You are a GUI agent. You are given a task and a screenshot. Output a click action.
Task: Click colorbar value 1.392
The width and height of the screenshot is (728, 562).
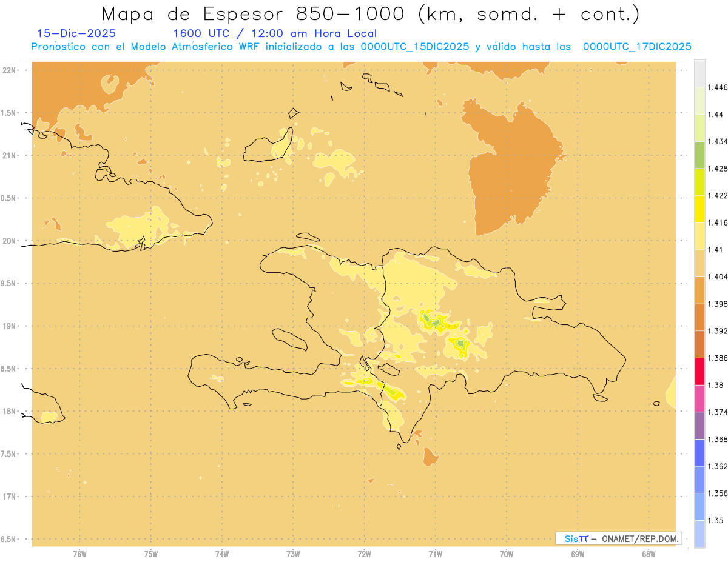pos(718,331)
